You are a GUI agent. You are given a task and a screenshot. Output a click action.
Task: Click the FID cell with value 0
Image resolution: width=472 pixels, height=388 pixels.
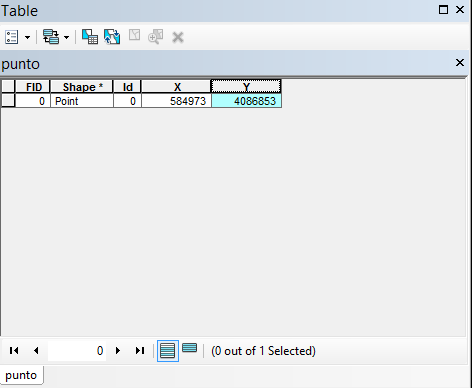pyautogui.click(x=33, y=101)
